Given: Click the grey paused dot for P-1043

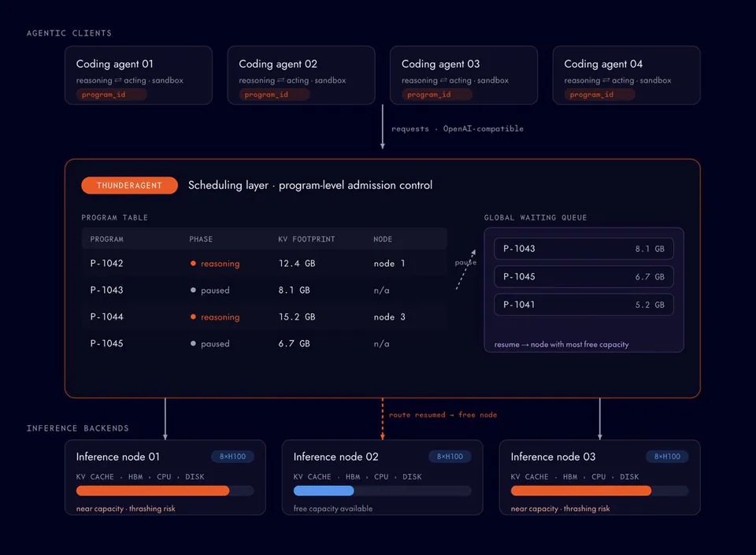Looking at the screenshot, I should coord(193,290).
